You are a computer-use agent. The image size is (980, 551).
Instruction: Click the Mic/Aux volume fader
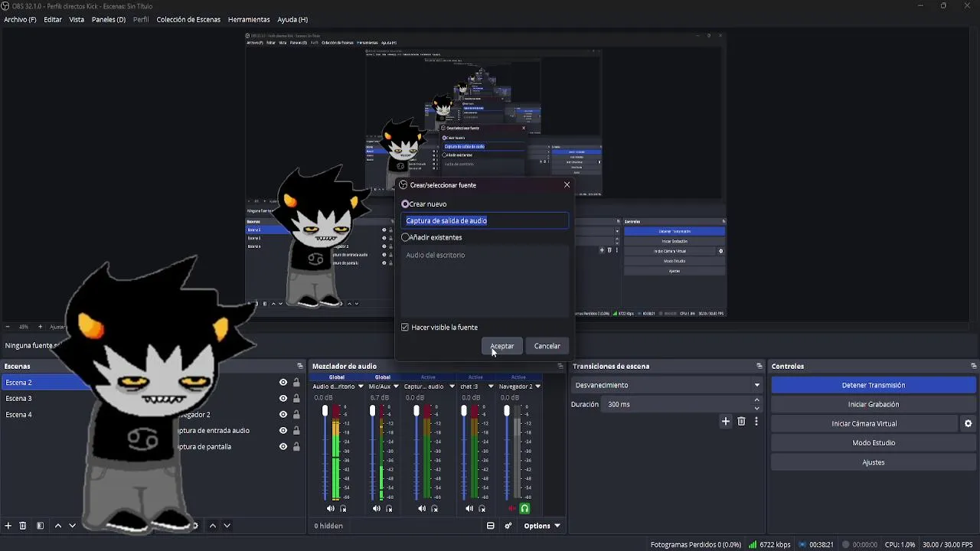pyautogui.click(x=373, y=411)
